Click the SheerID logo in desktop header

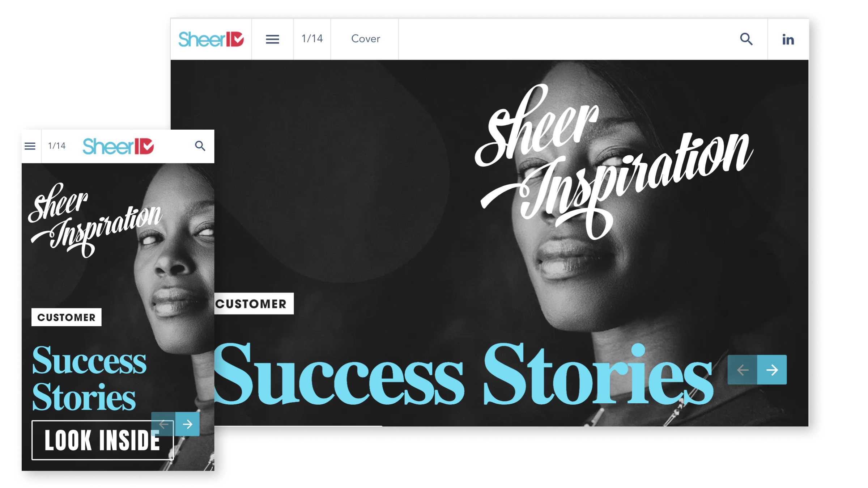tap(211, 39)
